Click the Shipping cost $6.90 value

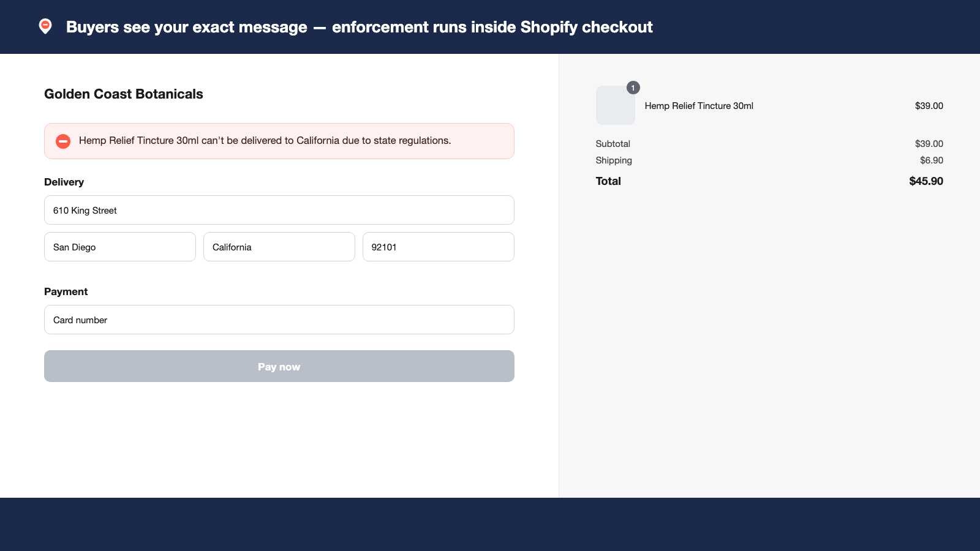[932, 160]
